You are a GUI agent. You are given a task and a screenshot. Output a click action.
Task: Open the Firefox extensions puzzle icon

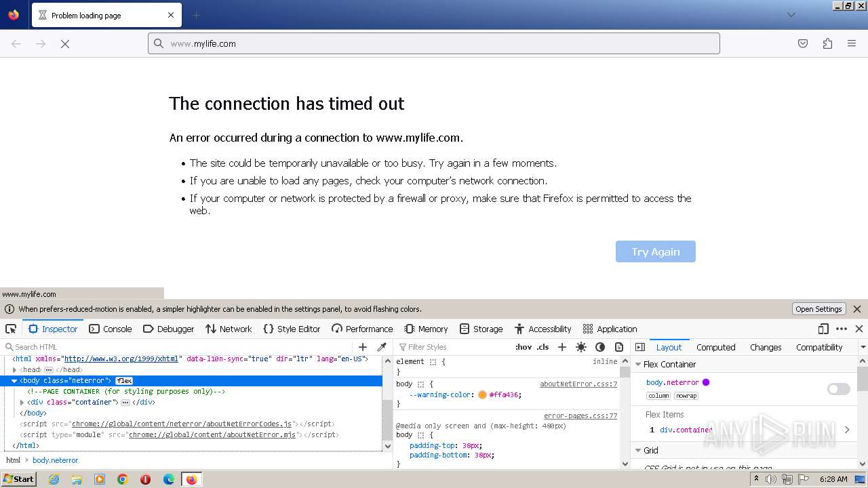coord(827,43)
